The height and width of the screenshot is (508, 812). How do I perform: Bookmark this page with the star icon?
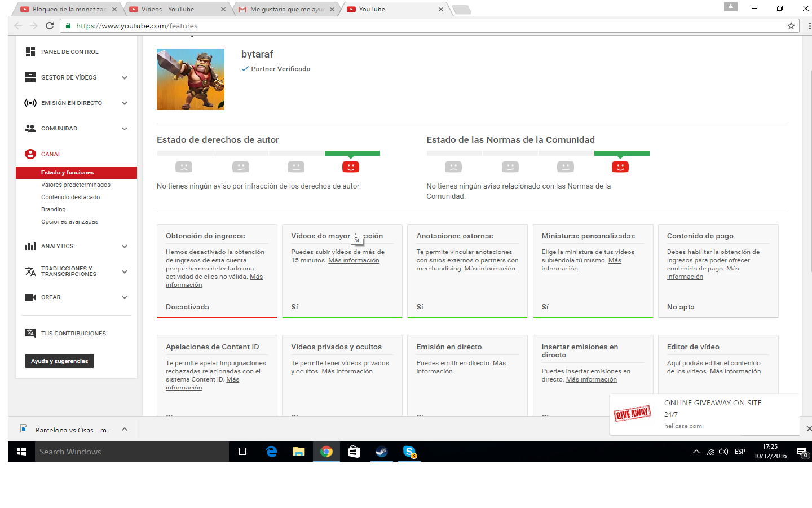791,25
